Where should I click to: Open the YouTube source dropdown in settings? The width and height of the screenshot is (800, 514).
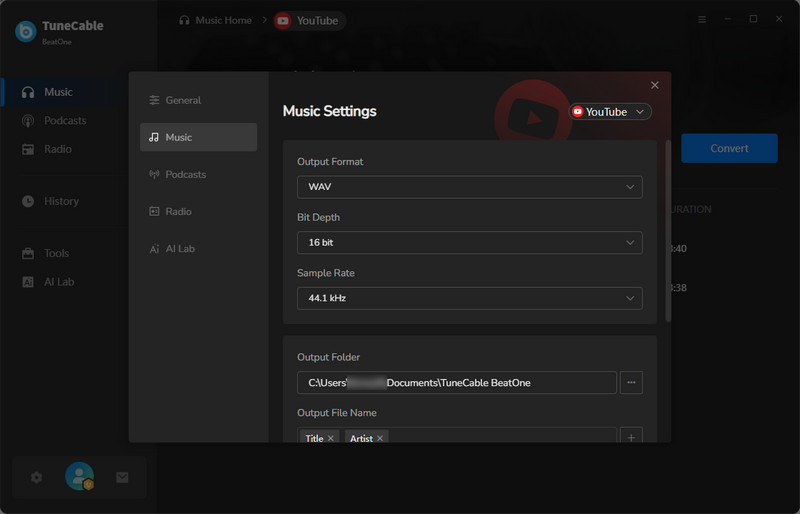(610, 112)
